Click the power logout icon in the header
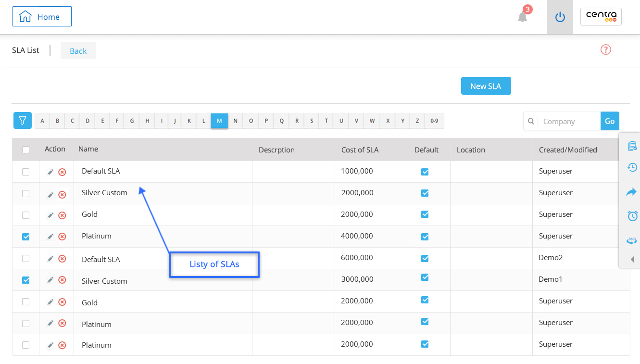Image resolution: width=640 pixels, height=364 pixels. tap(560, 16)
